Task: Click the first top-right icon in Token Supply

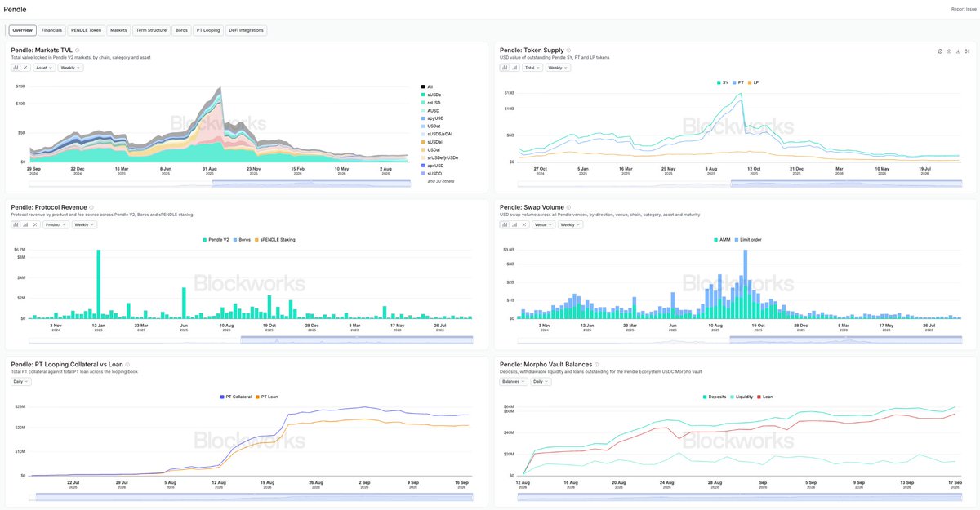Action: click(940, 51)
